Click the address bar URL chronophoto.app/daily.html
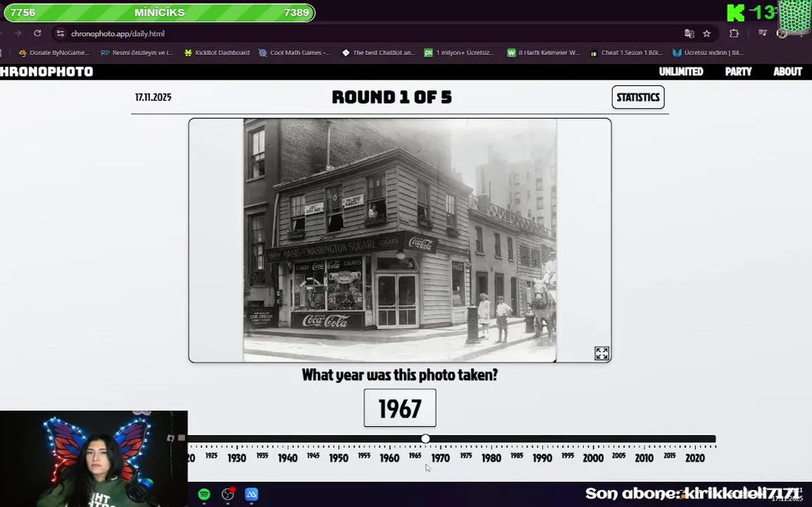Image resolution: width=812 pixels, height=507 pixels. pyautogui.click(x=118, y=34)
